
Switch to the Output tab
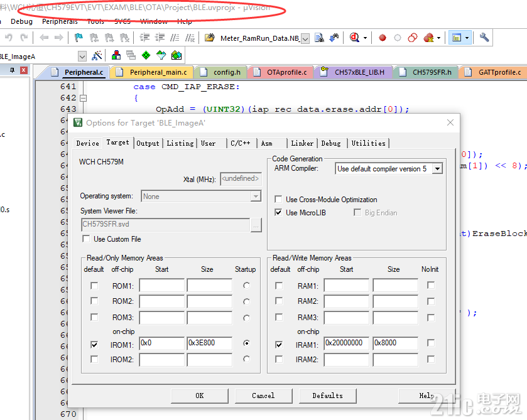[x=148, y=143]
